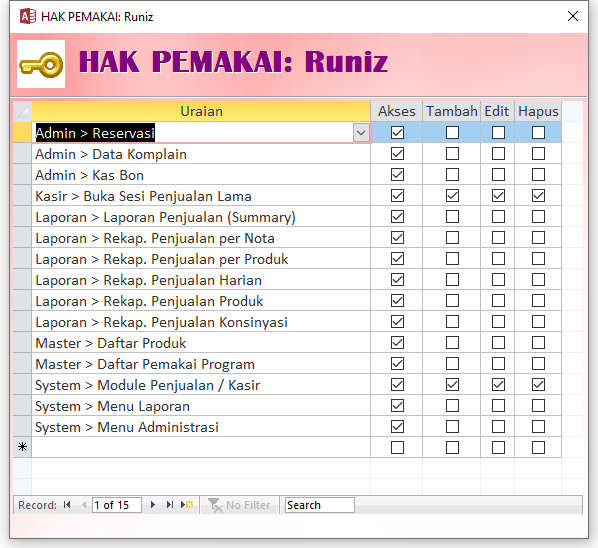Check Akses in the new blank row

397,447
